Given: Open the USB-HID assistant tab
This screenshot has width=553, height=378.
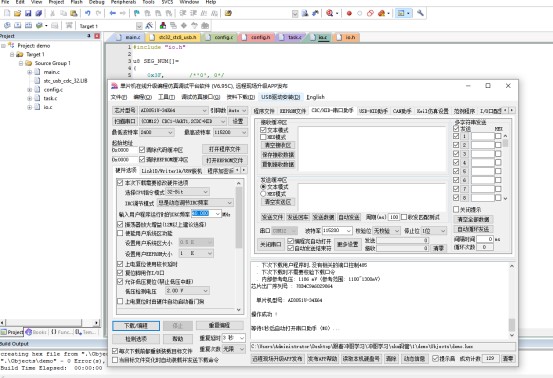Looking at the screenshot, I should 373,111.
